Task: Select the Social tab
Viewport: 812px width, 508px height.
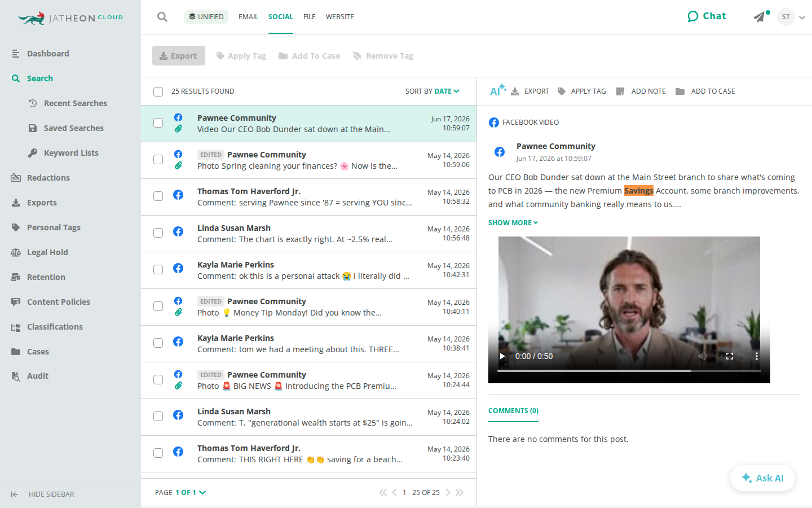Action: (x=280, y=17)
